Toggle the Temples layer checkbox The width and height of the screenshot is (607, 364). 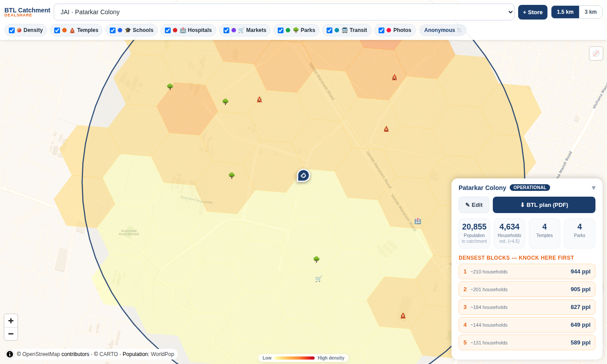(x=57, y=30)
